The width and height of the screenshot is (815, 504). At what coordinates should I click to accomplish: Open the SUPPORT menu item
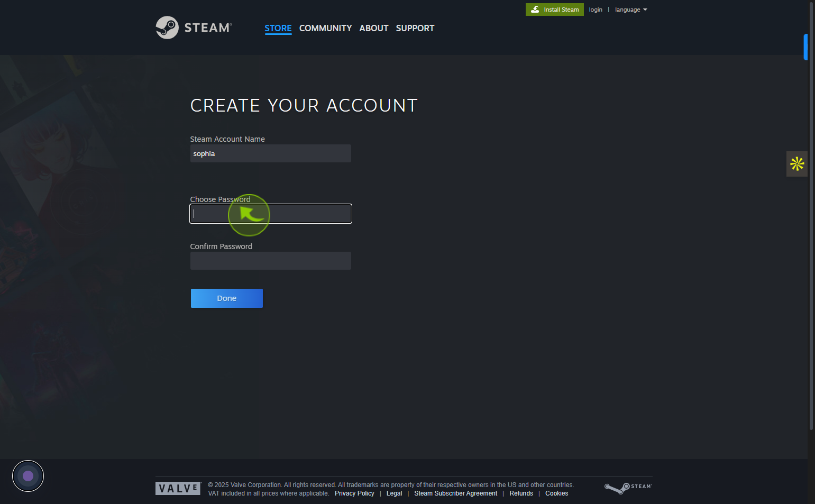point(415,28)
